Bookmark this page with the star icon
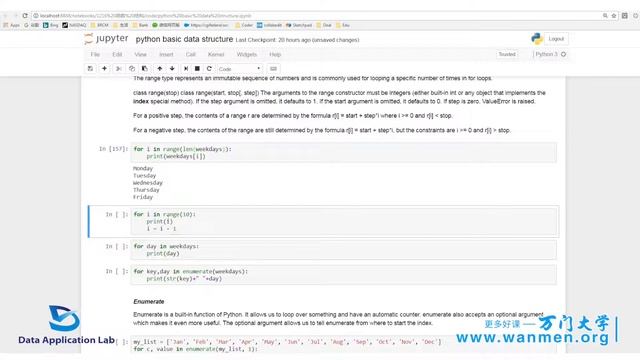The width and height of the screenshot is (640, 360). pyautogui.click(x=614, y=16)
